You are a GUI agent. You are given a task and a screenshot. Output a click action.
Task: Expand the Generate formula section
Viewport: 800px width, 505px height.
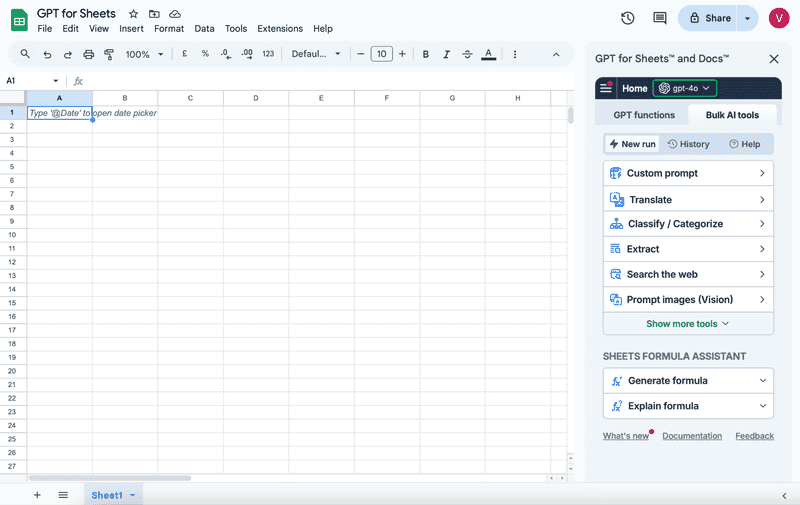pyautogui.click(x=688, y=381)
